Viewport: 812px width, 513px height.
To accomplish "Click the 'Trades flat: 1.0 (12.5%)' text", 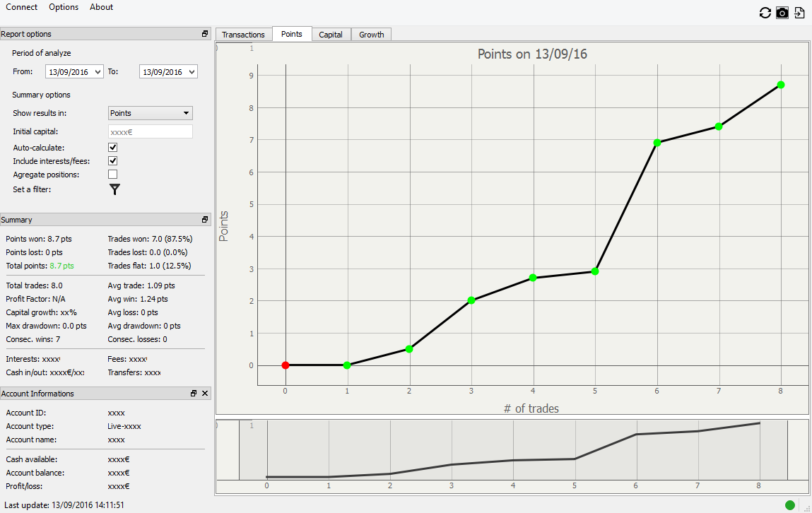I will click(x=149, y=266).
